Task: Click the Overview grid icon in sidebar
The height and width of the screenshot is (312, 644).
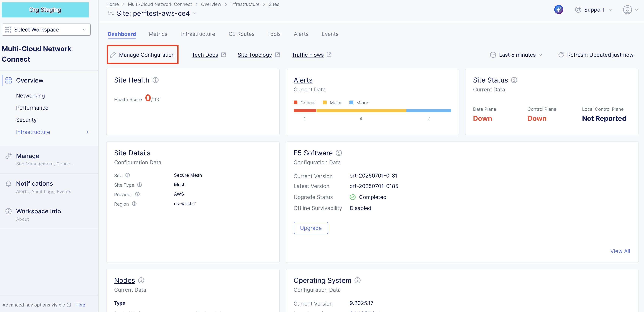Action: pyautogui.click(x=8, y=80)
